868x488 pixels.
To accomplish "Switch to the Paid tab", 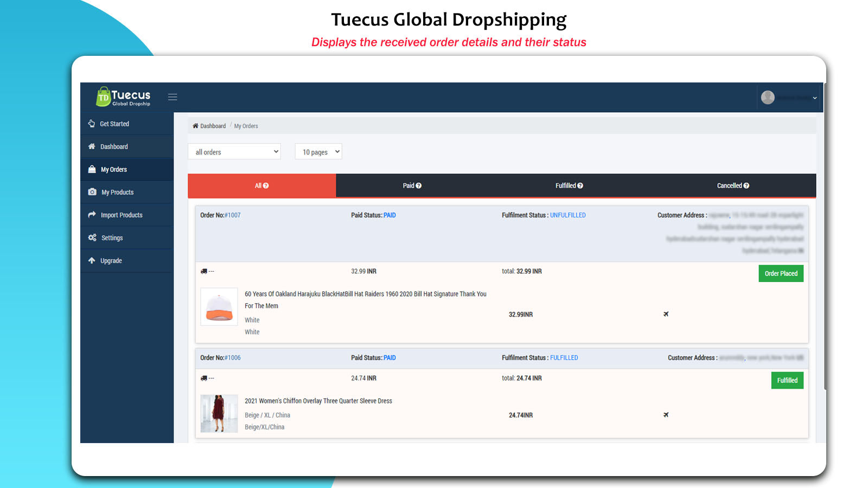I will point(412,185).
